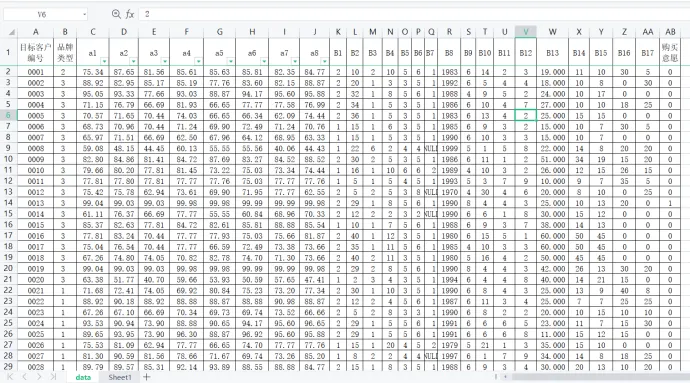This screenshot has height=383, width=690.
Task: Open the a1 column filter dropdown
Action: point(104,61)
